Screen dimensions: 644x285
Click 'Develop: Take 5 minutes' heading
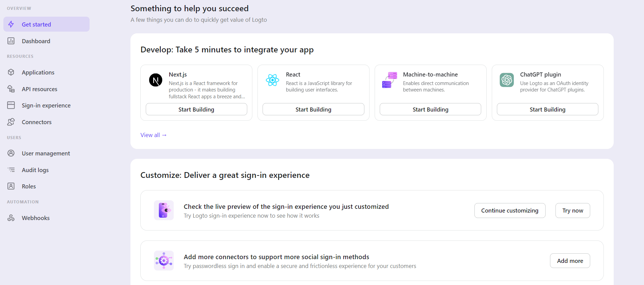227,50
